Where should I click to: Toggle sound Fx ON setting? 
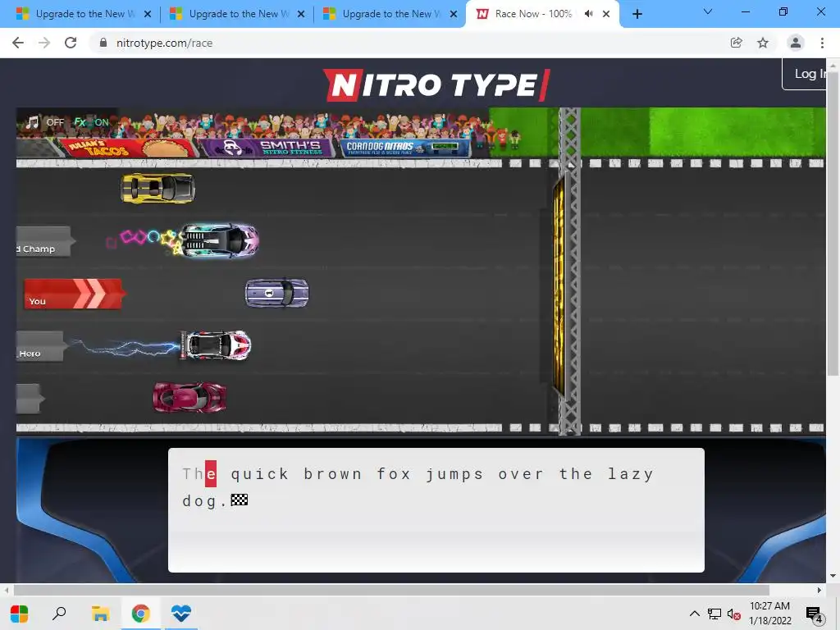click(91, 122)
